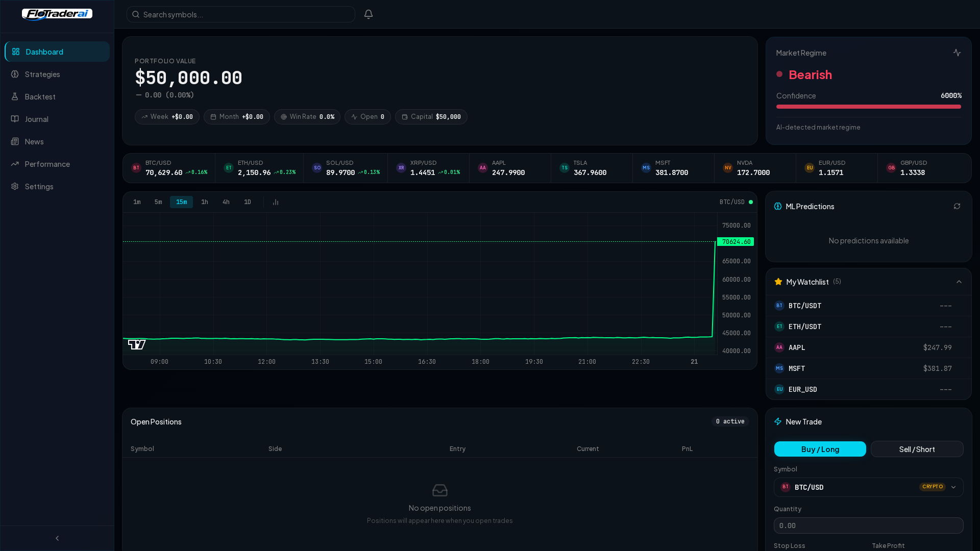Refresh the ML Predictions panel
Viewport: 980px width, 551px height.
point(958,206)
